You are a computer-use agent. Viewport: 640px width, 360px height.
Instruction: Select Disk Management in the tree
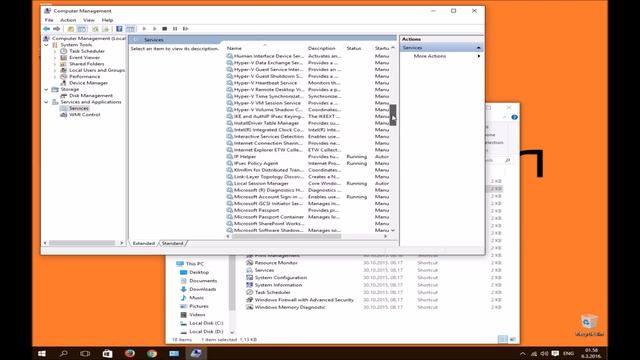pos(91,96)
